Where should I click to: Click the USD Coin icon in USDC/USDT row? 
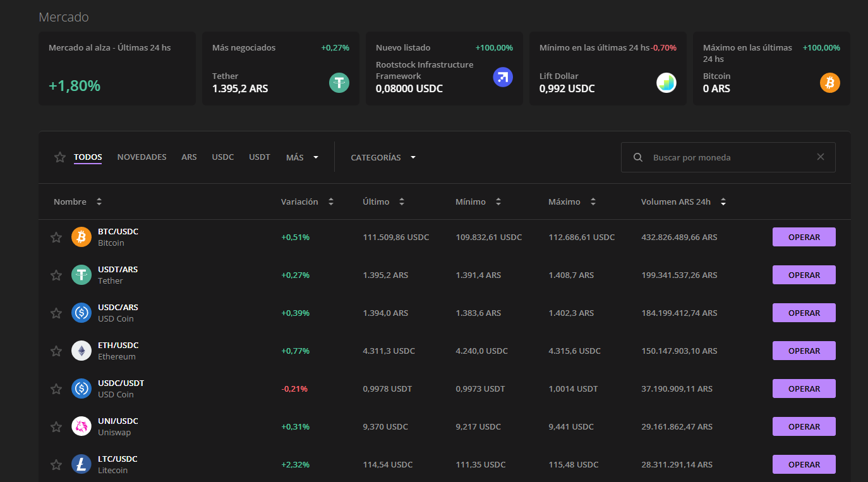(x=81, y=389)
